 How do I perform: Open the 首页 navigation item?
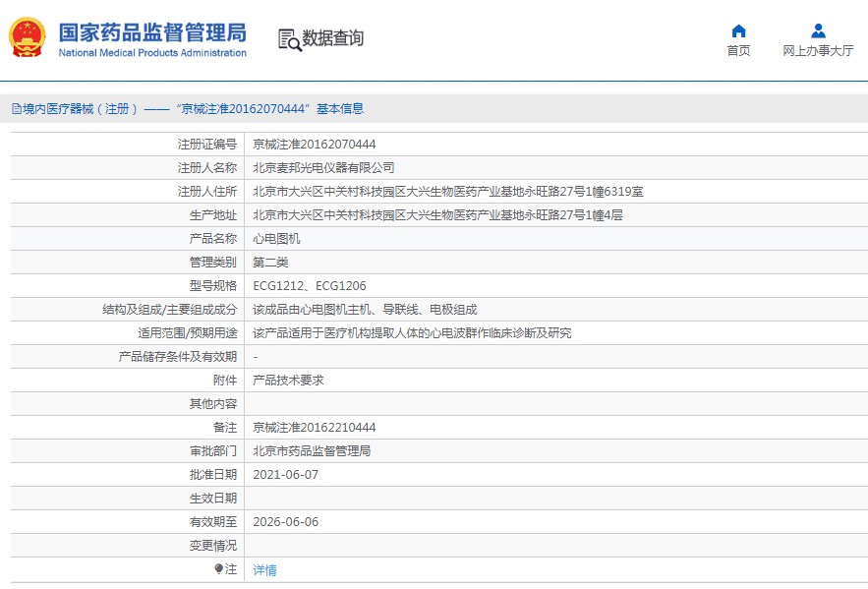(738, 51)
